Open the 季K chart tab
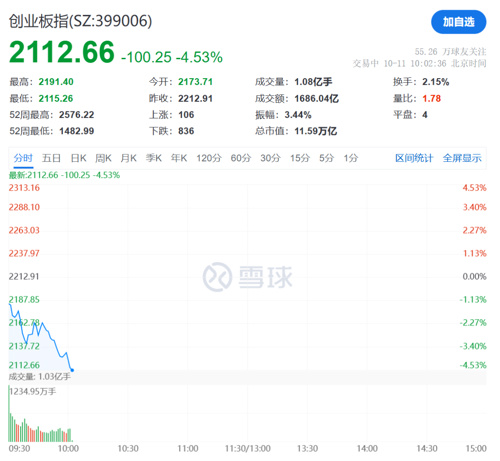The height and width of the screenshot is (461, 500). pyautogui.click(x=154, y=158)
